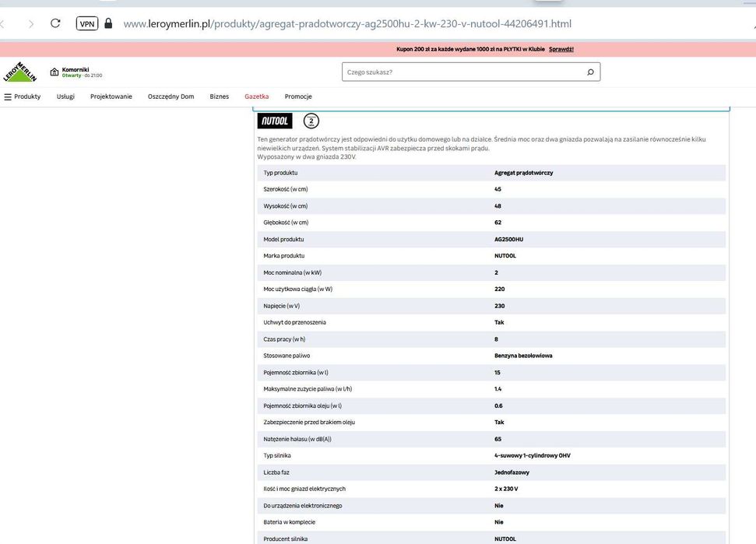Image resolution: width=756 pixels, height=544 pixels.
Task: Reload the page with the refresh icon
Action: pos(55,23)
